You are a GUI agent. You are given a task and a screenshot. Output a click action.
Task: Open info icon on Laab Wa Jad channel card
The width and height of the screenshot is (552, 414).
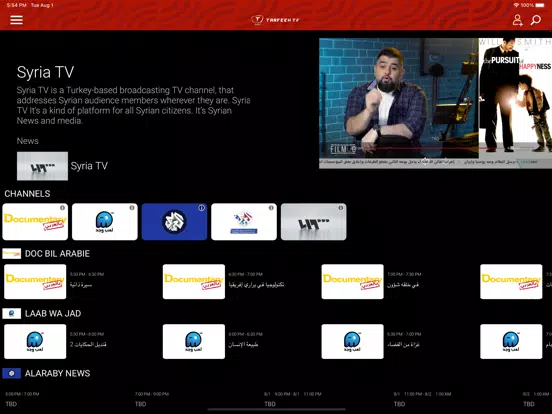point(132,208)
